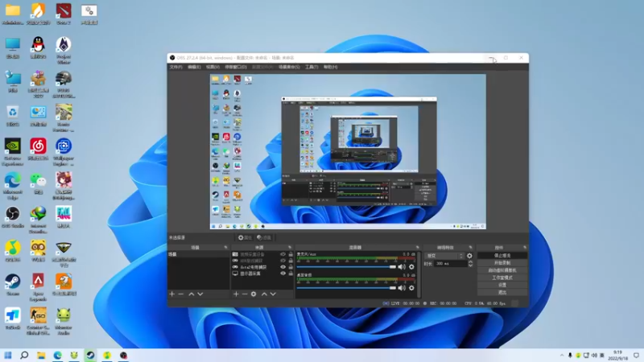Viewport: 644px width, 362px height.
Task: Pop out the Scenes dock icon
Action: pos(225,248)
